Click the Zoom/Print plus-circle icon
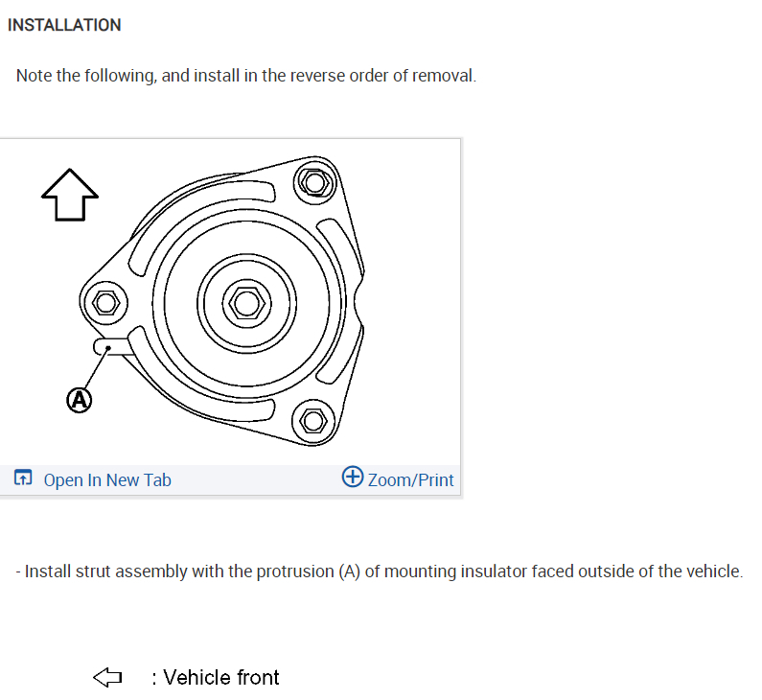Screen dimensions: 762x700 point(353,478)
